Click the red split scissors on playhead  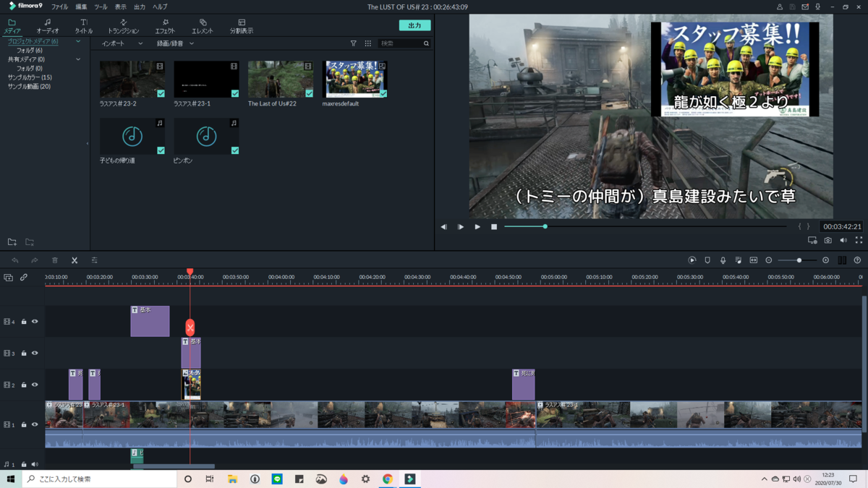(190, 328)
